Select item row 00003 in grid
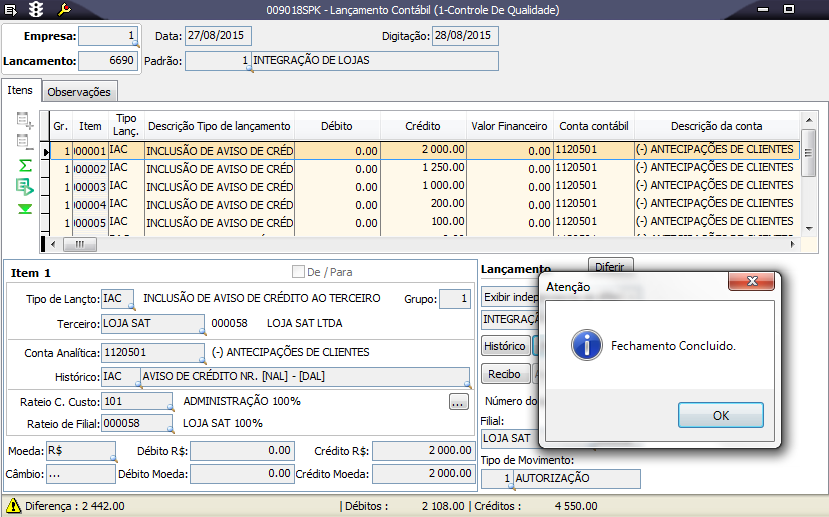The height and width of the screenshot is (517, 829). pyautogui.click(x=425, y=187)
